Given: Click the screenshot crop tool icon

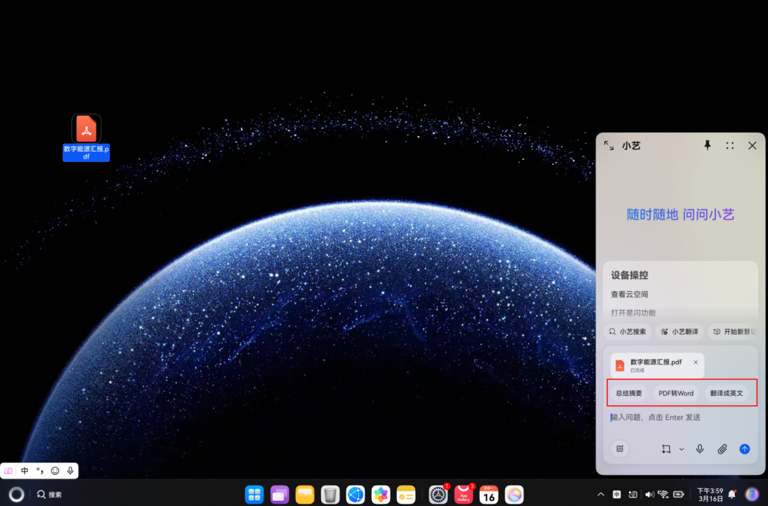Looking at the screenshot, I should [666, 449].
